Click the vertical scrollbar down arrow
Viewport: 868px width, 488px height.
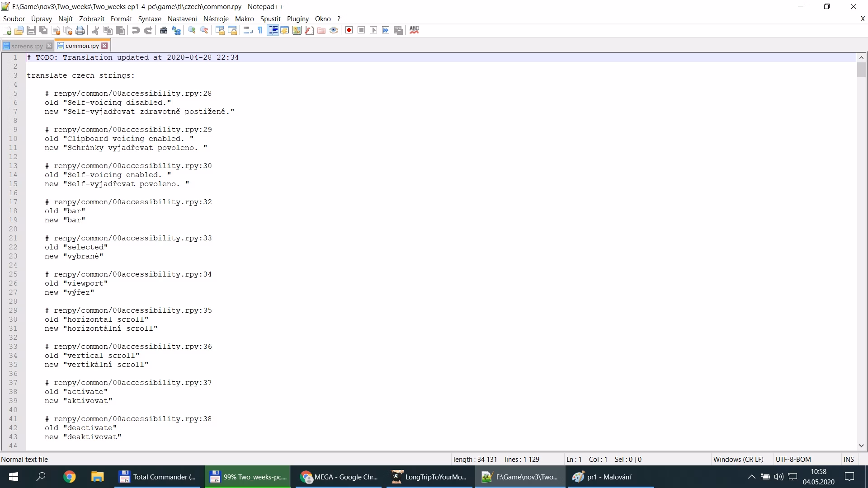pos(861,446)
